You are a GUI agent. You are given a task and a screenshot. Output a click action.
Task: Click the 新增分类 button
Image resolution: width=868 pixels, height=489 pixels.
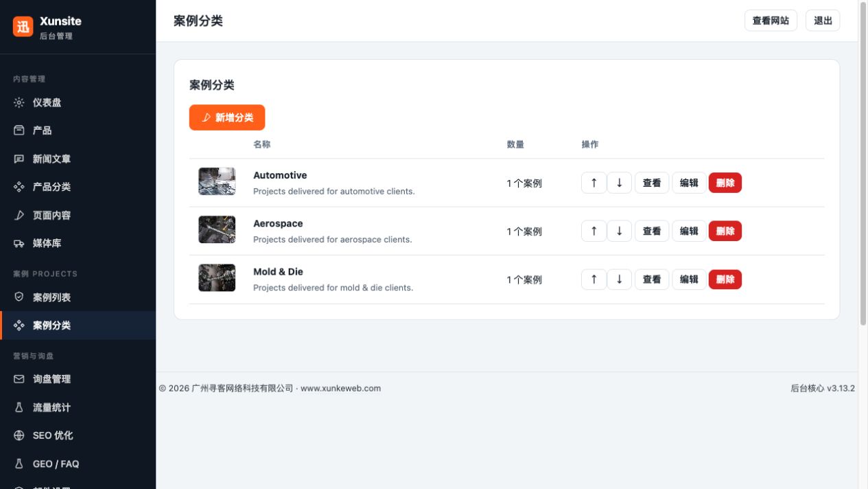pyautogui.click(x=227, y=117)
